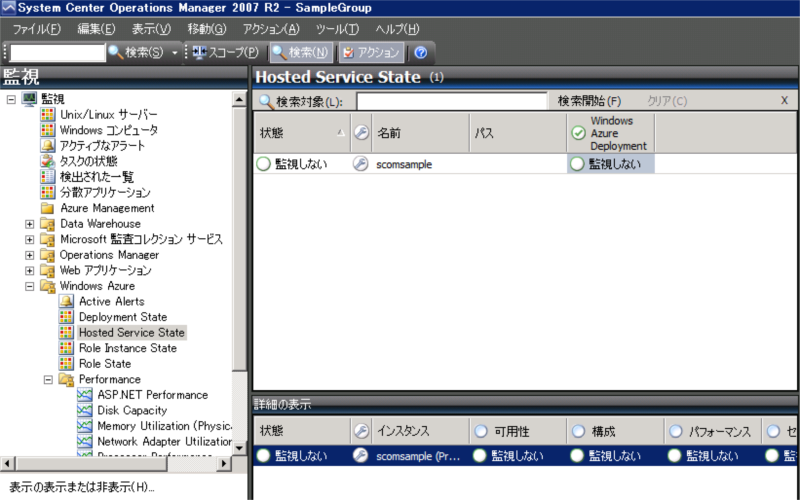Click the tree's horizontal scrollbar right arrow

click(x=223, y=463)
